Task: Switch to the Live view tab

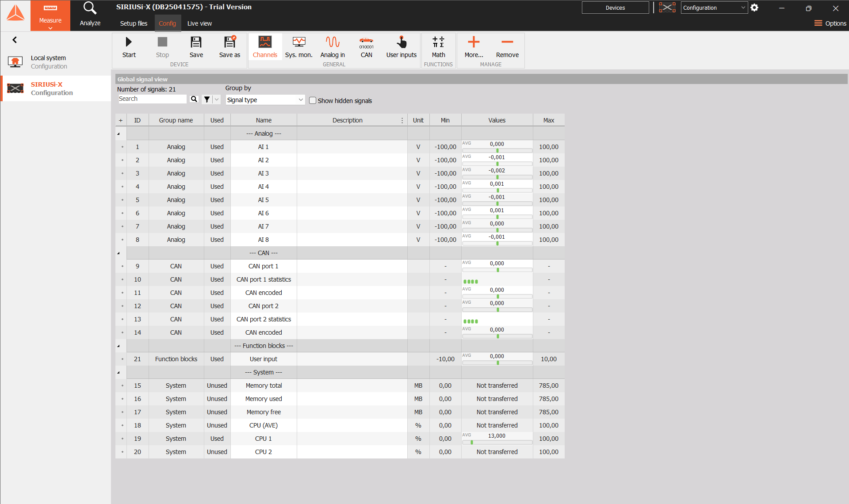Action: click(199, 23)
